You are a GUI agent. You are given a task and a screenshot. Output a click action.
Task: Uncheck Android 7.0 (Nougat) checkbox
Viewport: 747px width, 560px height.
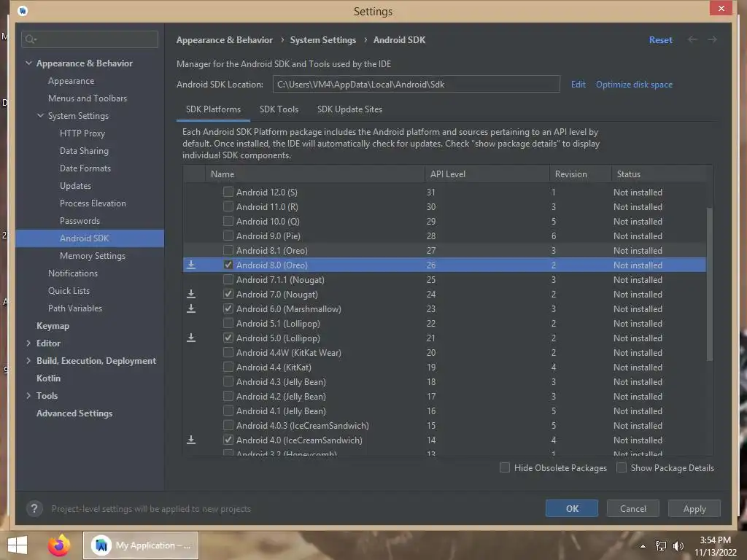click(228, 294)
